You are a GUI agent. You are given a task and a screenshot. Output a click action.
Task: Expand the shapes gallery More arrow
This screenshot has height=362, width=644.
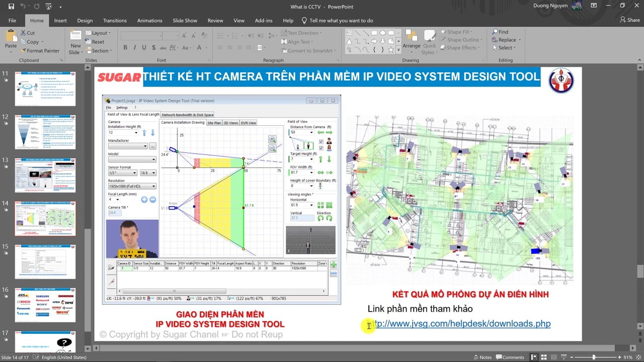(398, 50)
